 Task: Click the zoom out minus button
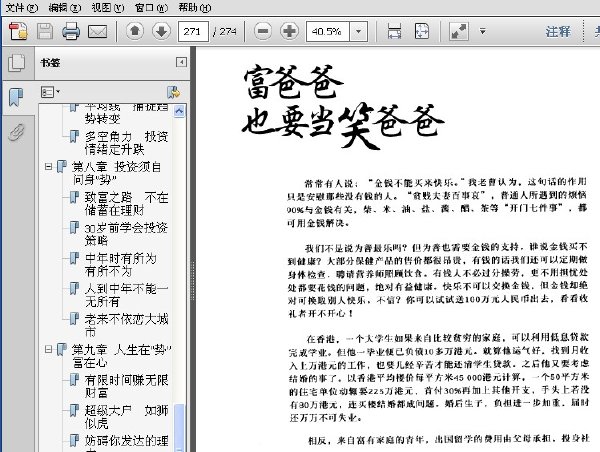click(263, 31)
